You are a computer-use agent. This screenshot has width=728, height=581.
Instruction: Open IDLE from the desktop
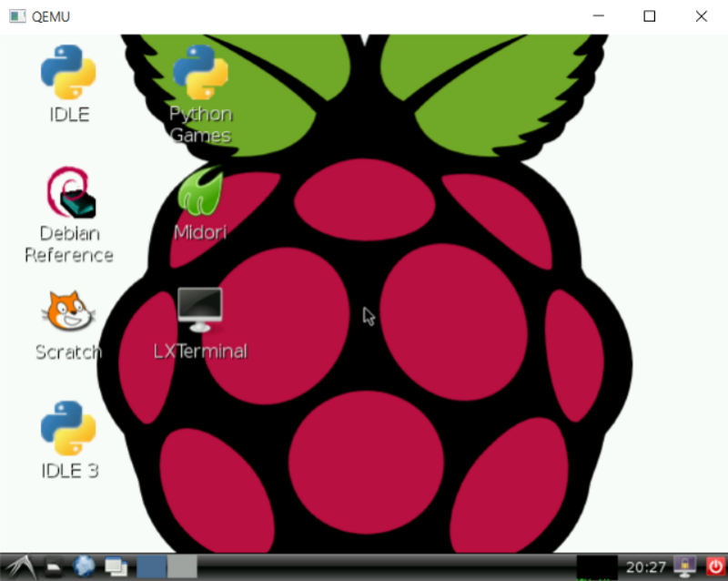pos(67,80)
